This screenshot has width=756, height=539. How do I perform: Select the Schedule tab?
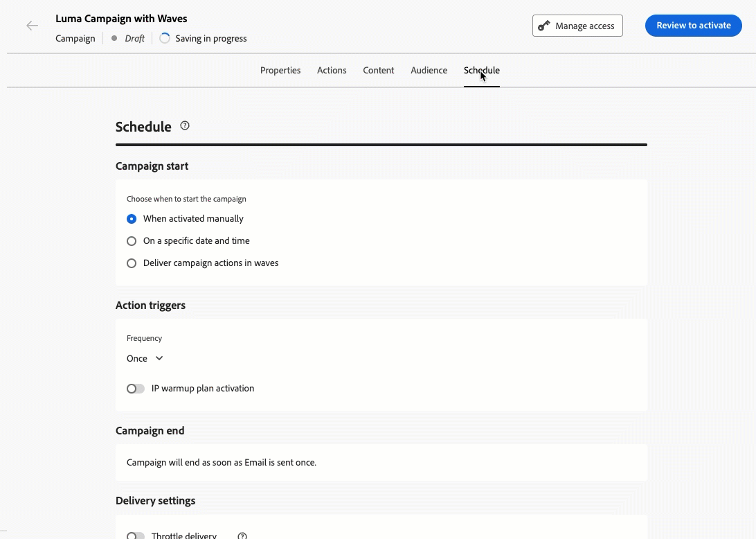click(x=482, y=70)
